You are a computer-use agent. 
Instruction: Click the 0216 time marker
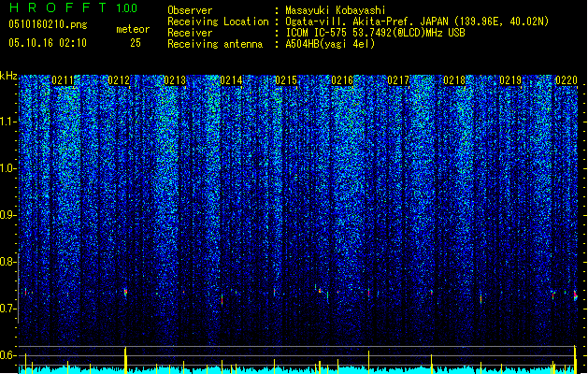point(342,80)
